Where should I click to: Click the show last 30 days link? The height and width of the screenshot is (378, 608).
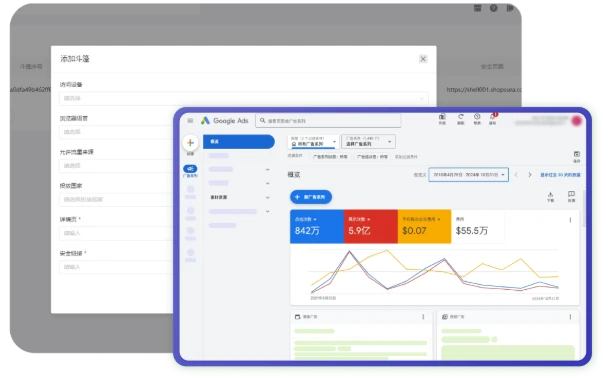tap(560, 175)
